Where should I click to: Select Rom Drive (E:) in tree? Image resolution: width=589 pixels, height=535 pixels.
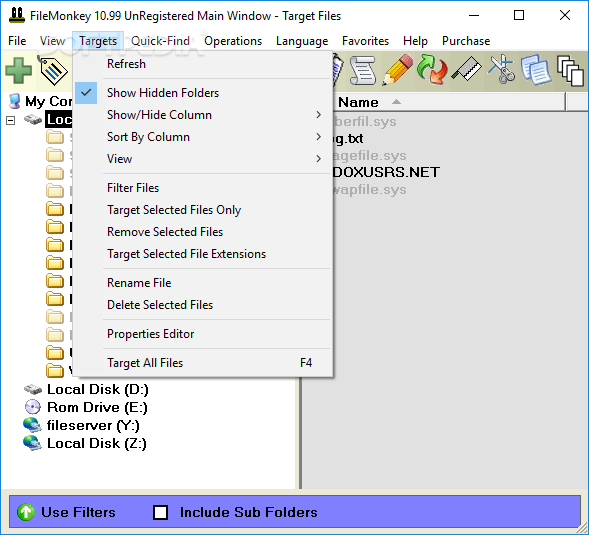click(97, 407)
